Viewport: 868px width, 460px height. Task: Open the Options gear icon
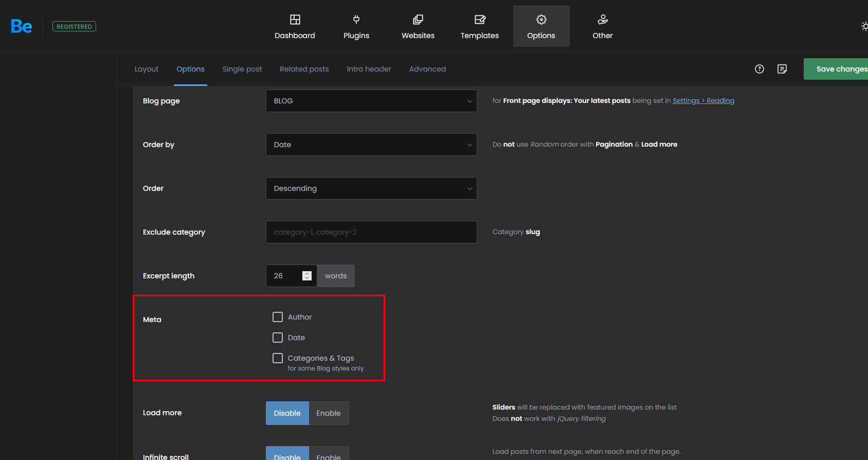point(541,20)
